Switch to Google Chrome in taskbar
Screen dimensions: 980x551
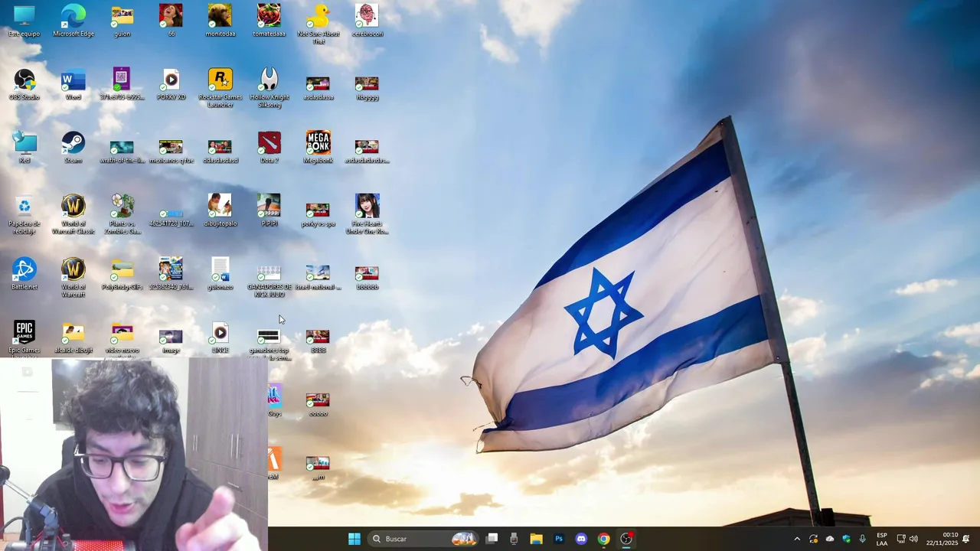(x=603, y=539)
